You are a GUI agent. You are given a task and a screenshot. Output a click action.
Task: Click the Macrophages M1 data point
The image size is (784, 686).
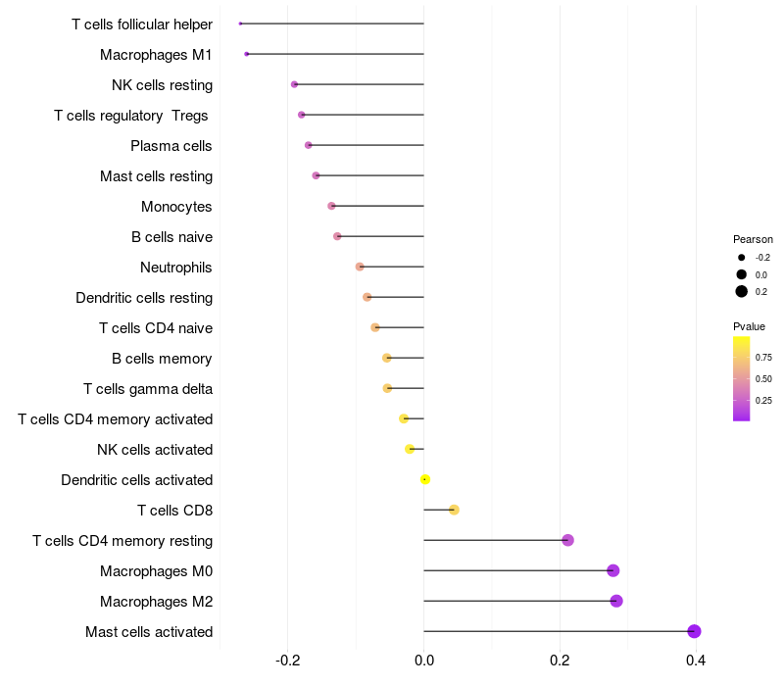(247, 54)
